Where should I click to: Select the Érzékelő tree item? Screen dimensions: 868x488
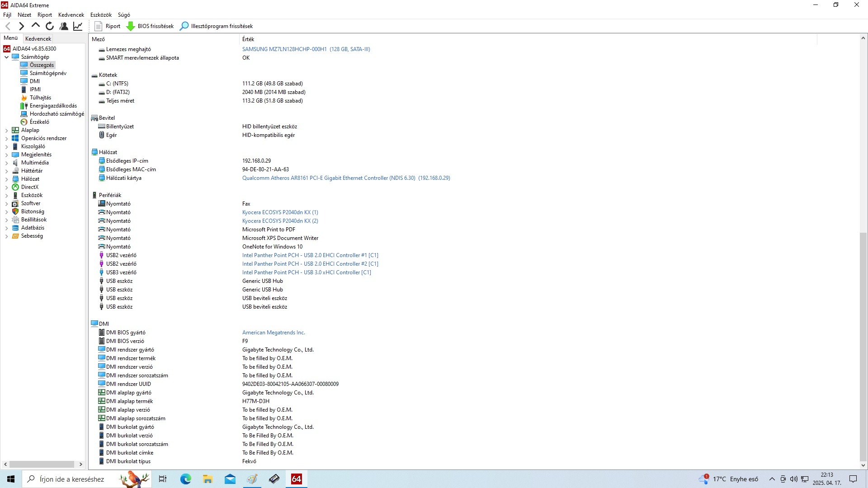39,122
